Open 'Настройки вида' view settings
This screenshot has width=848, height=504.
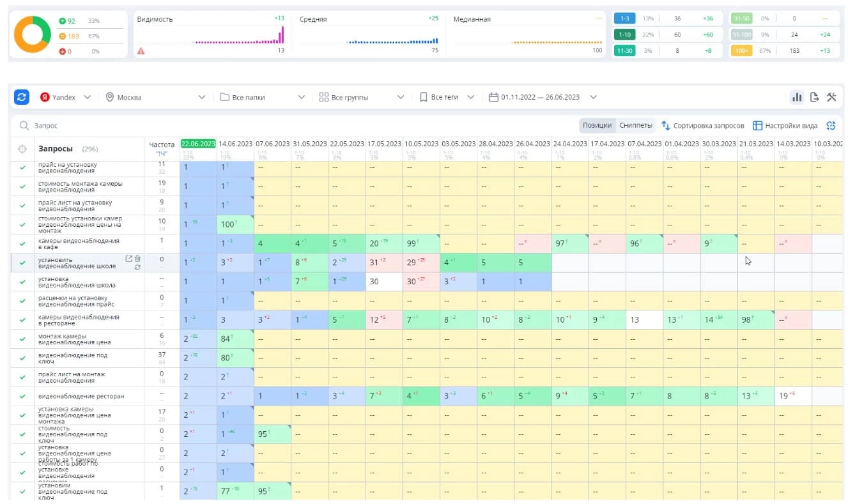785,125
